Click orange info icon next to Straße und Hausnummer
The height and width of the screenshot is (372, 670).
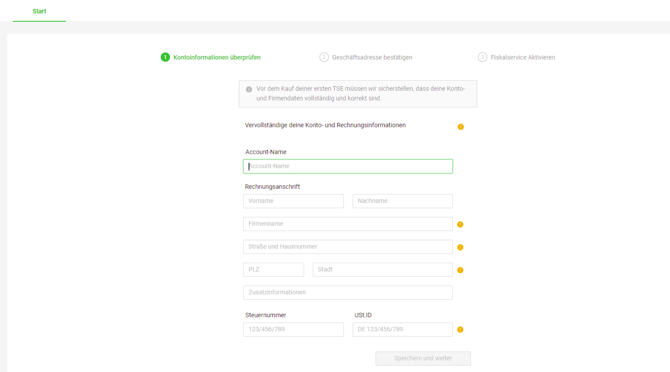(460, 247)
